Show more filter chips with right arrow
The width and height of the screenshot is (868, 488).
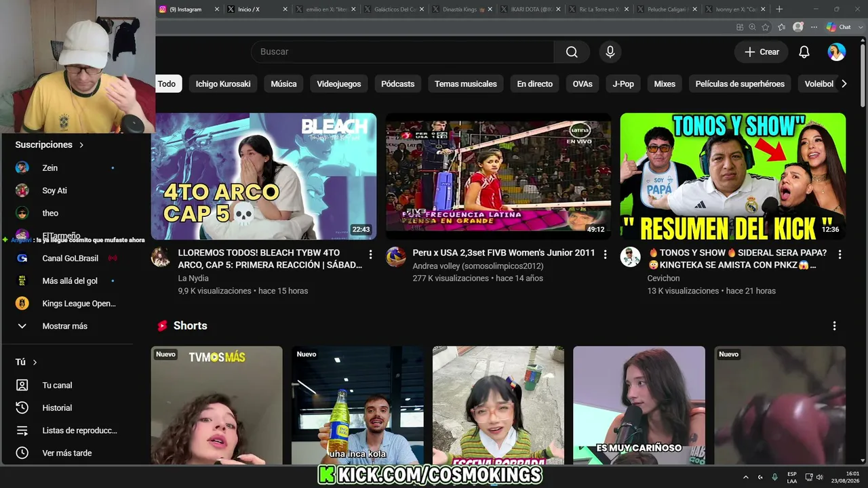844,84
